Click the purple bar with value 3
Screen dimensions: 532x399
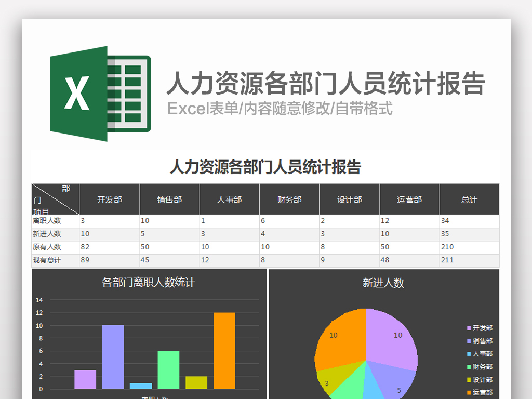(x=85, y=379)
